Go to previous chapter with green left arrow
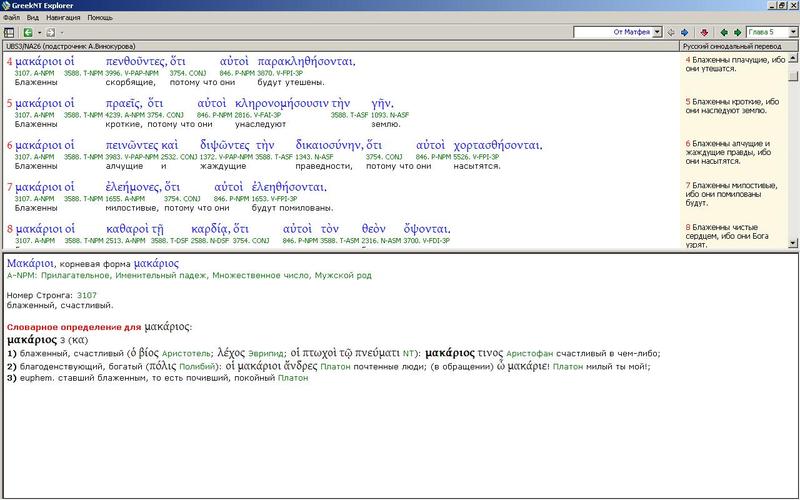 pos(723,33)
